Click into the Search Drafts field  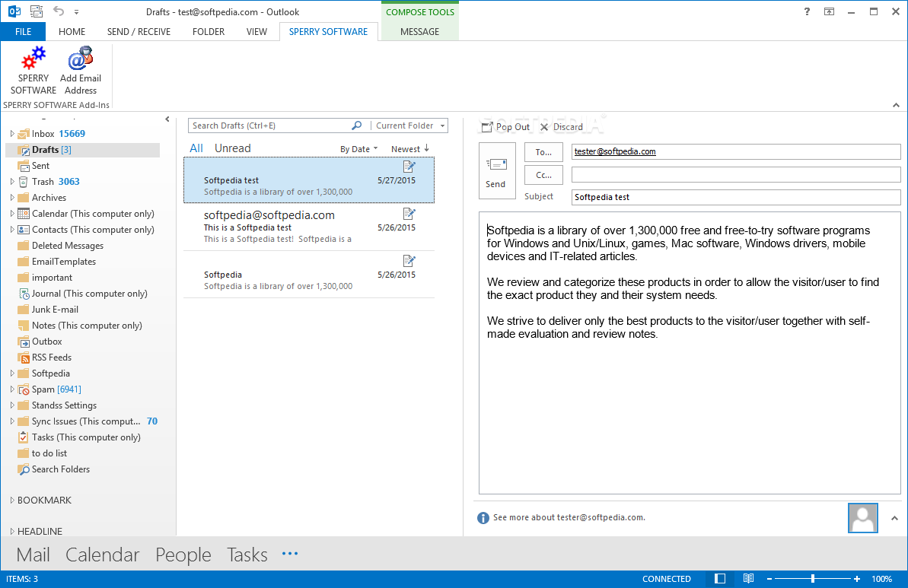(270, 126)
